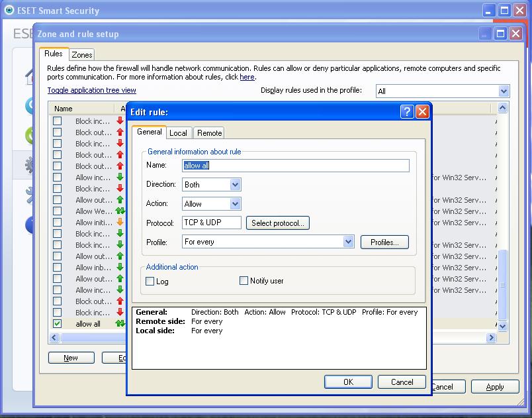Image resolution: width=532 pixels, height=418 pixels.
Task: Tick the last Block inc rule checkbox
Action: tap(58, 313)
